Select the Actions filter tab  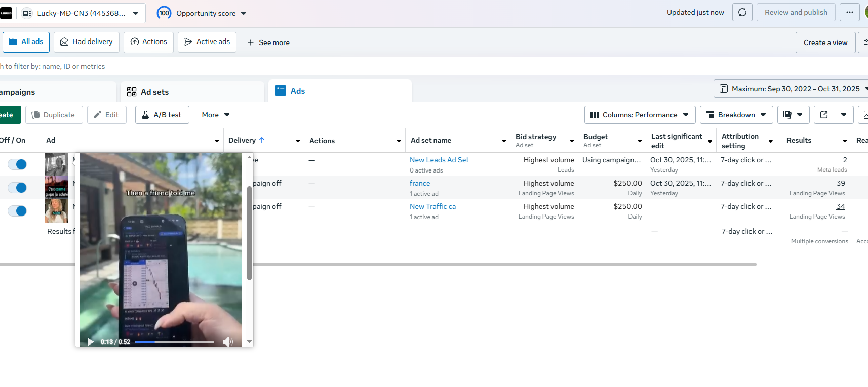(148, 42)
